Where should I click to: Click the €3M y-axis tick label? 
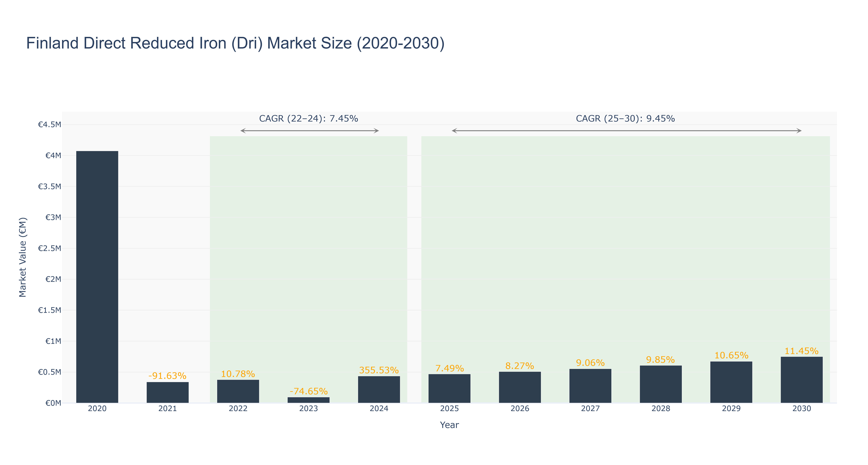point(53,217)
